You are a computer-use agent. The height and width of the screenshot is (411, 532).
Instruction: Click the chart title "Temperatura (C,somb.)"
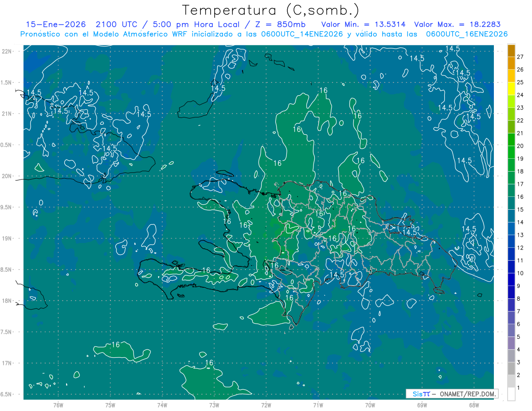pyautogui.click(x=270, y=10)
